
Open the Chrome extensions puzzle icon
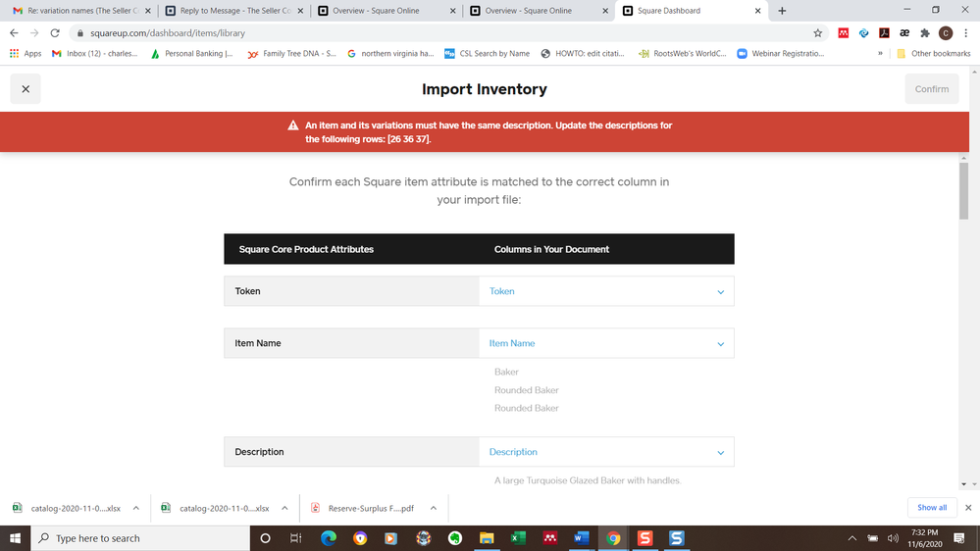click(x=924, y=32)
